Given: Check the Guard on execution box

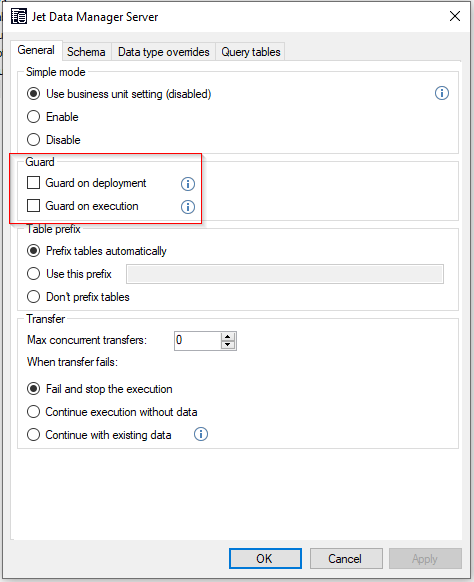Looking at the screenshot, I should (x=33, y=205).
